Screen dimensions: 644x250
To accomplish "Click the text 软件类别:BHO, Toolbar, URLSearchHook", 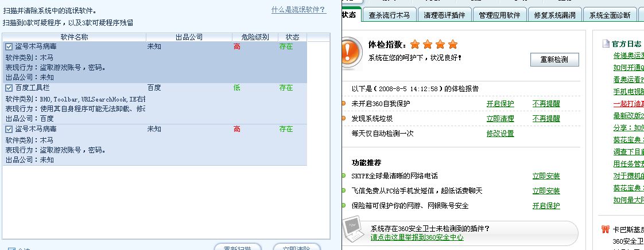I will pos(75,99).
